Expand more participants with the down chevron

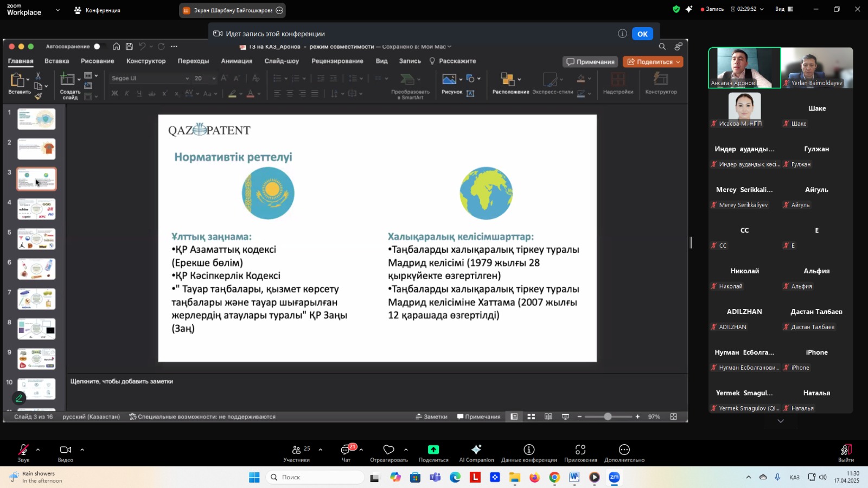click(x=781, y=421)
